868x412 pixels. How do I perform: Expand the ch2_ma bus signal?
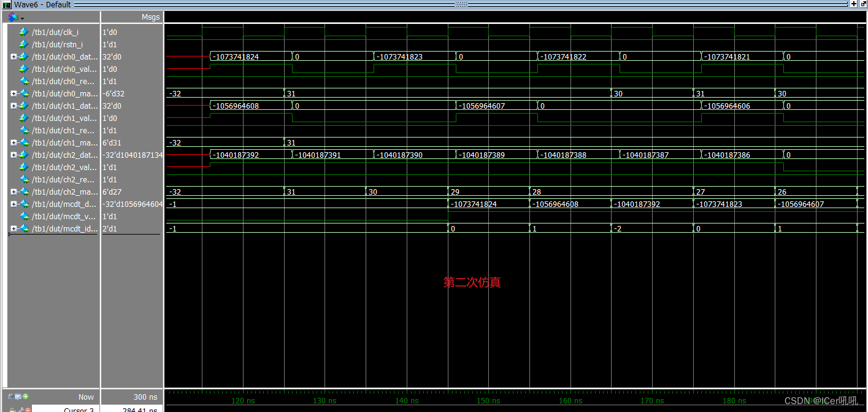click(x=13, y=192)
